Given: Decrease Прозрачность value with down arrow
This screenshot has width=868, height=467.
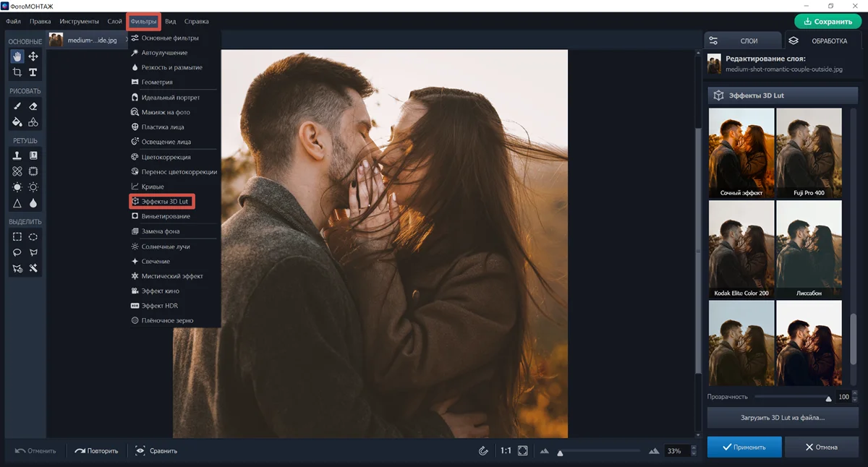Looking at the screenshot, I should coord(856,400).
